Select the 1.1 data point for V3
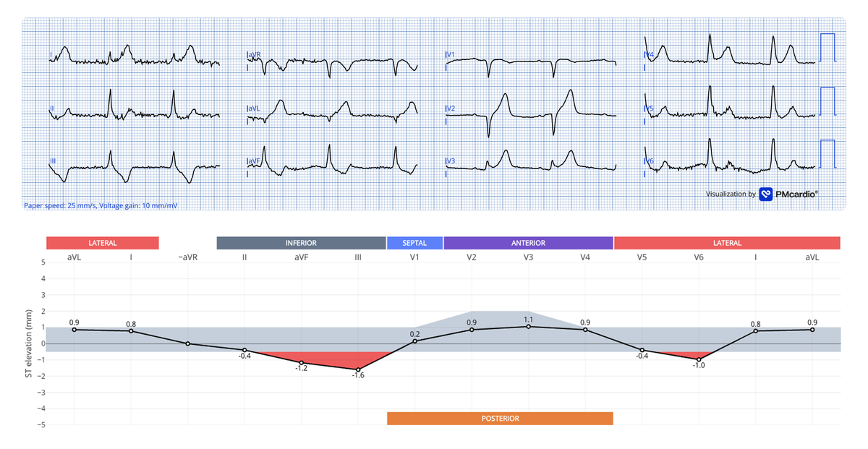 tap(528, 326)
